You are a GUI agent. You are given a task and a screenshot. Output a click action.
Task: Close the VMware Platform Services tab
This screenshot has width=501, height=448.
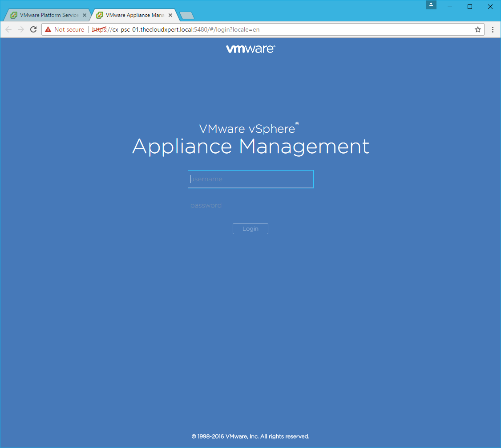point(85,15)
